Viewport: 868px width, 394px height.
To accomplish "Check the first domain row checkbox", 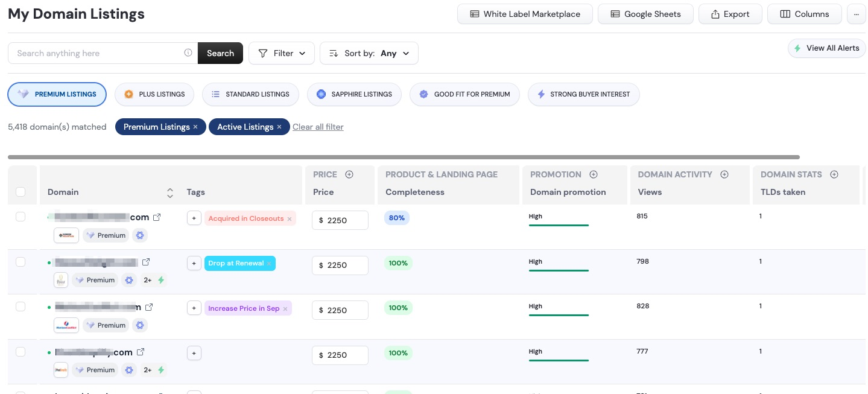I will [x=21, y=217].
